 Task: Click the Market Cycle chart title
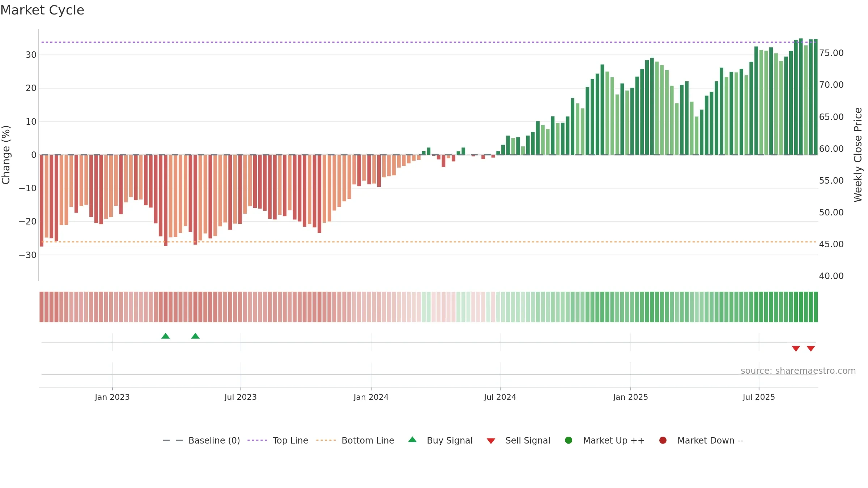coord(42,10)
